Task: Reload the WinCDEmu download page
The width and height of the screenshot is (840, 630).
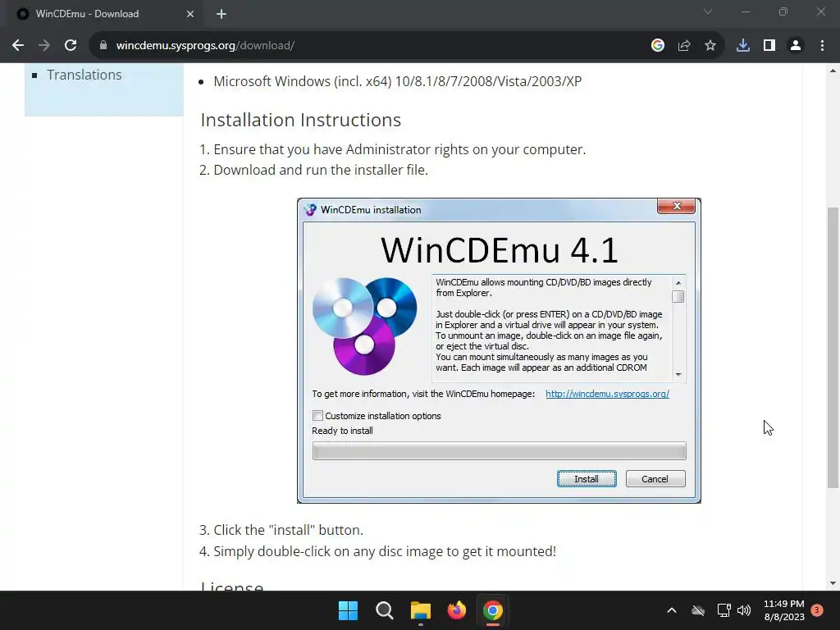Action: tap(71, 46)
